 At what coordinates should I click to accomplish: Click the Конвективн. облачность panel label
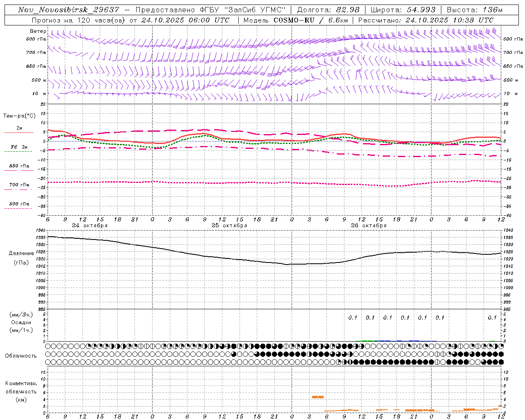pos(21,391)
